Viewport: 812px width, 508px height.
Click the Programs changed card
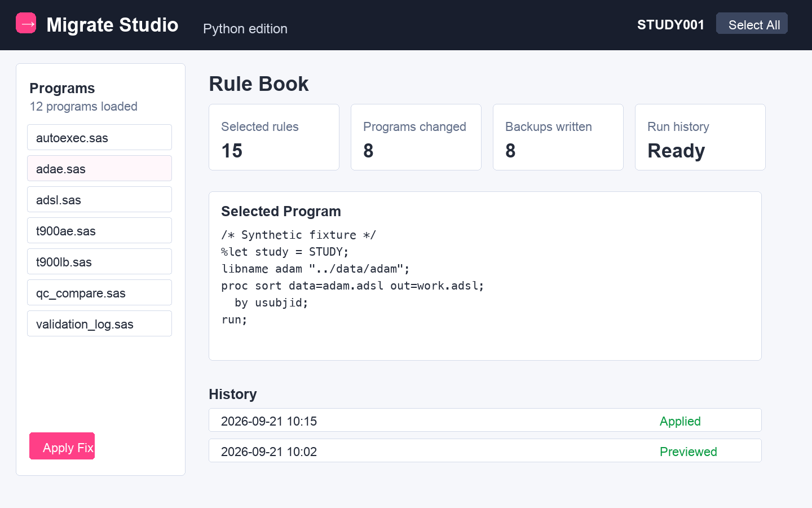416,137
